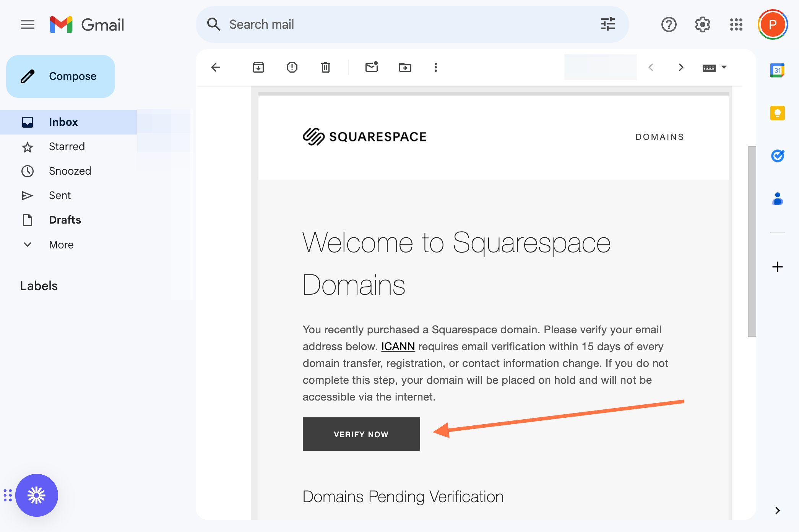
Task: Open Google Contacts side panel
Action: [778, 199]
